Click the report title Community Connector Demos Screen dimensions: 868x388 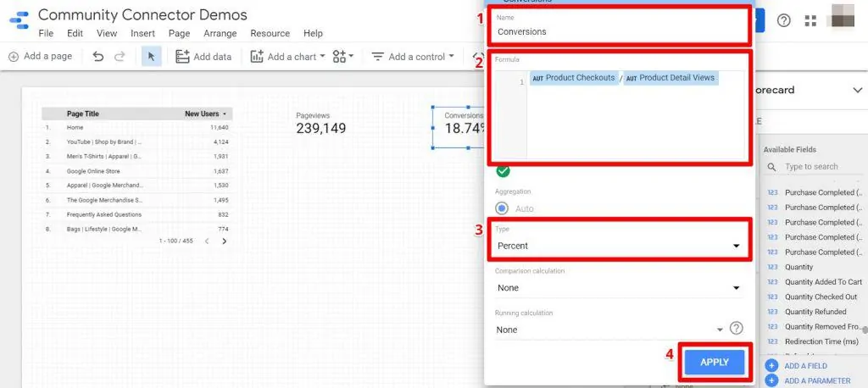[142, 15]
